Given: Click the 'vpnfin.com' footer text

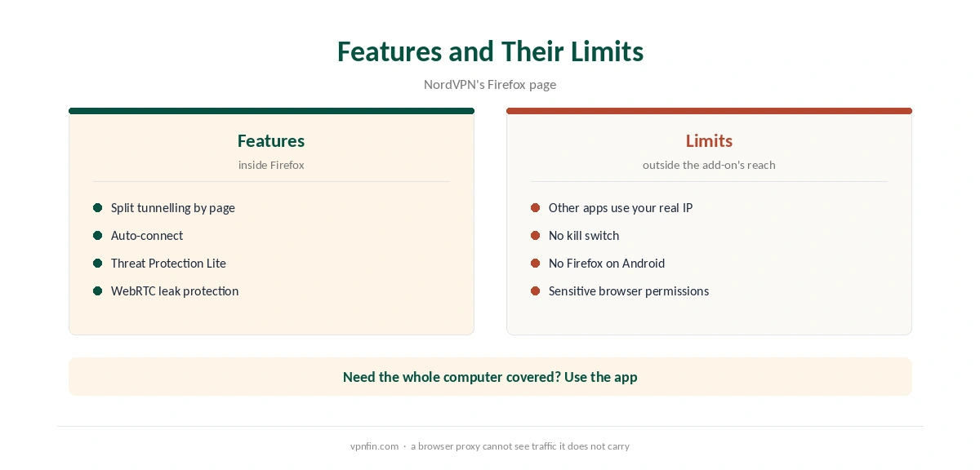Looking at the screenshot, I should point(374,446).
